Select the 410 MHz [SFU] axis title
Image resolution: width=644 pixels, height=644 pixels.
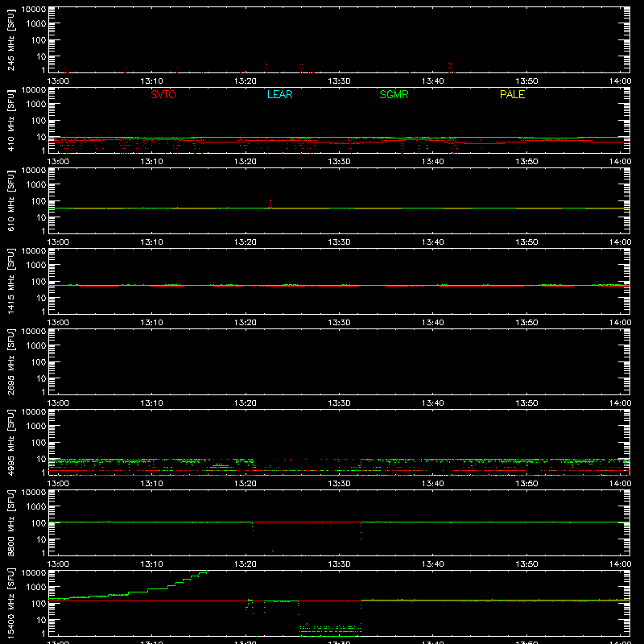[x=10, y=120]
